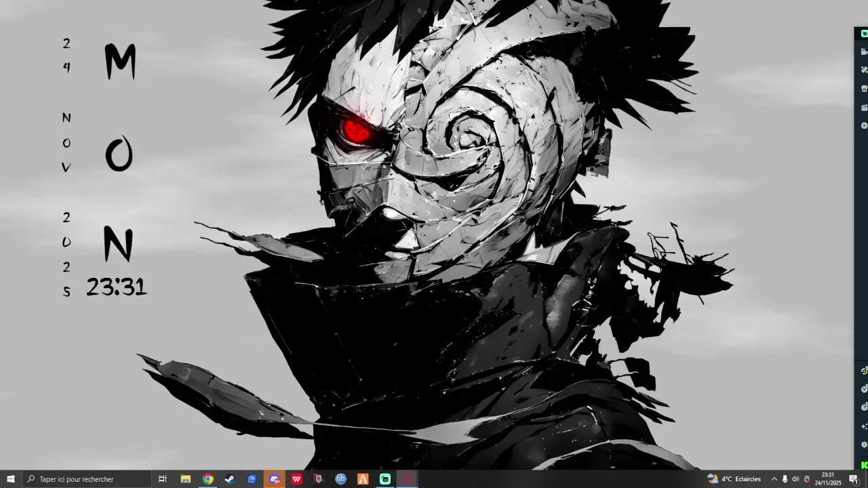Click the microphone icon in system tray
868x488 pixels.
click(785, 479)
